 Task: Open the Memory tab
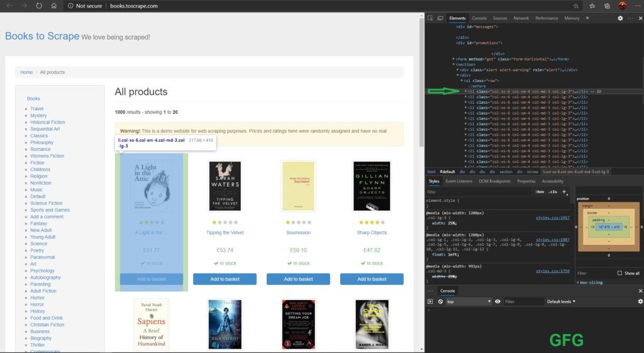572,18
